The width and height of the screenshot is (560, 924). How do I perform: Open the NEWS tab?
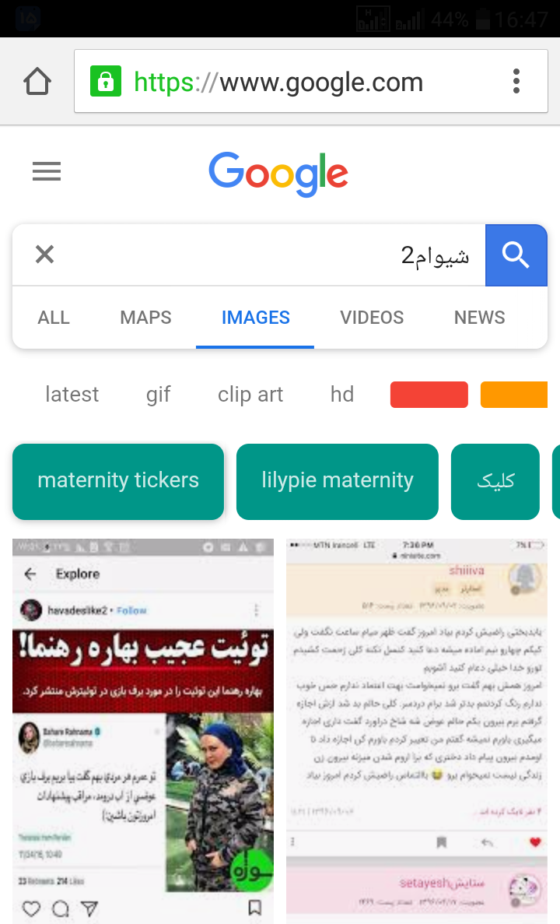479,318
